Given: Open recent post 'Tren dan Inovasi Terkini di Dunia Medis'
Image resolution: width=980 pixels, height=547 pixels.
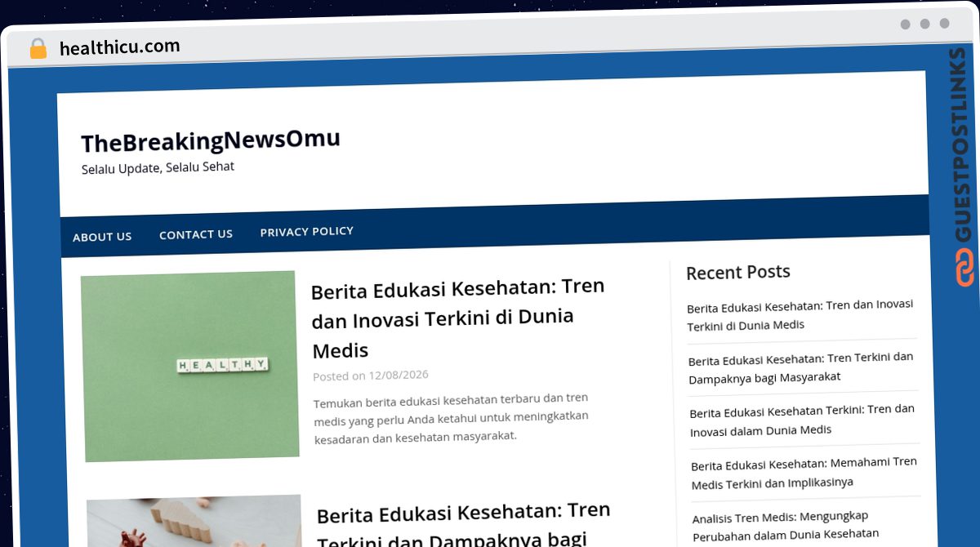Looking at the screenshot, I should [x=800, y=314].
